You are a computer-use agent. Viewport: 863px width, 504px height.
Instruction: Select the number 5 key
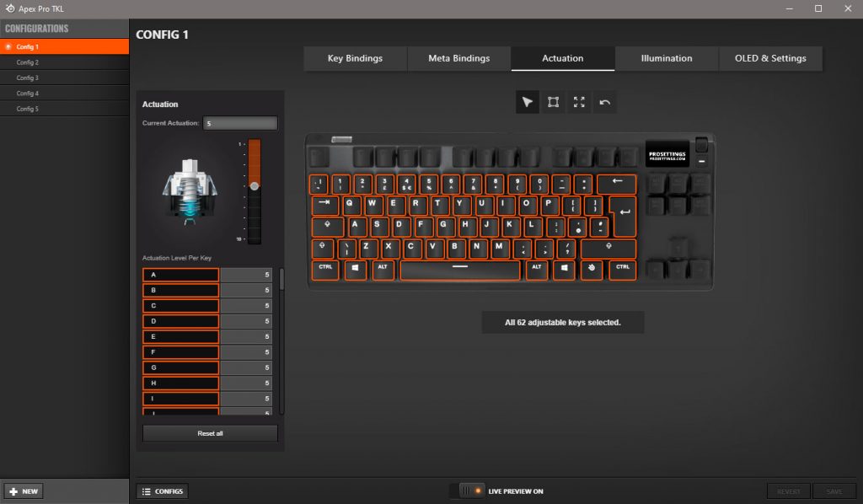coord(429,184)
